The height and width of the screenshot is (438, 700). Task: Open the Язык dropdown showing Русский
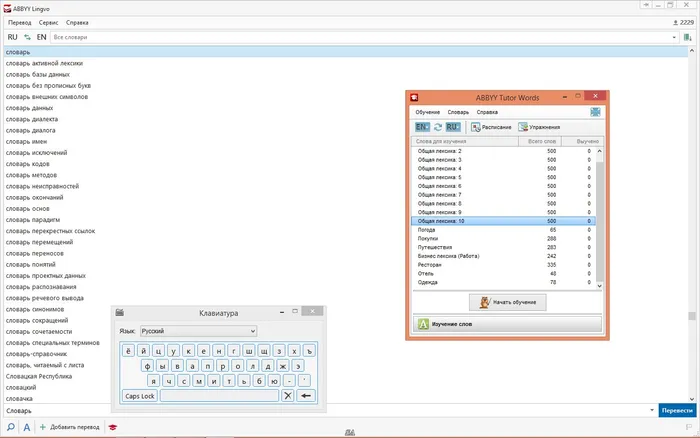pyautogui.click(x=199, y=331)
